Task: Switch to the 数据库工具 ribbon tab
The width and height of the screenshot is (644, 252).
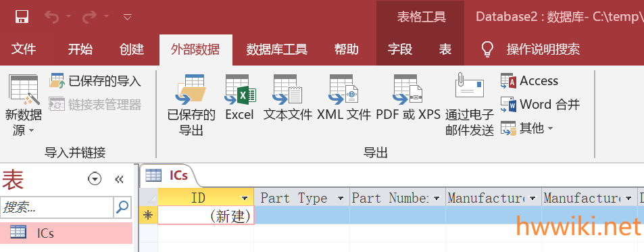Action: [x=277, y=50]
